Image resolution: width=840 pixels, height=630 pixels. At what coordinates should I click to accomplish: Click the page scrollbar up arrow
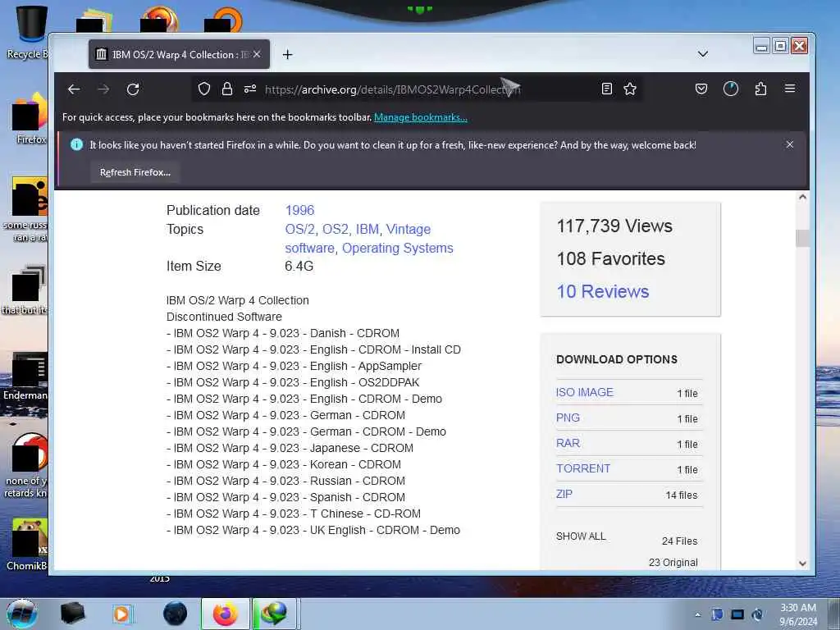click(x=802, y=197)
